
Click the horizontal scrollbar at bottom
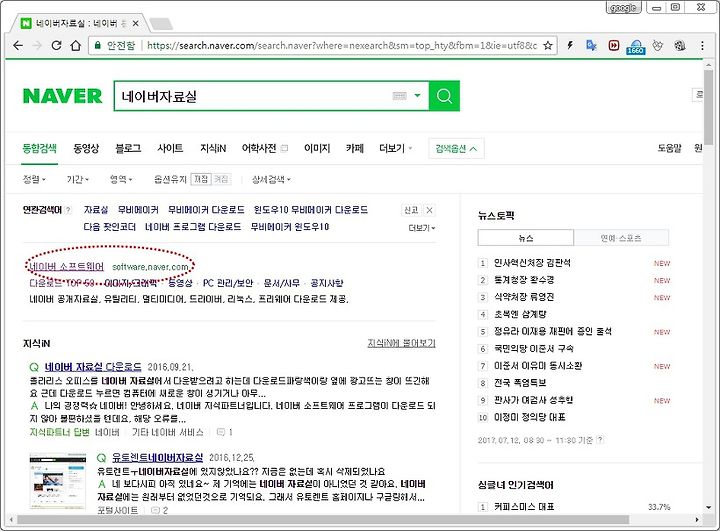[x=322, y=520]
